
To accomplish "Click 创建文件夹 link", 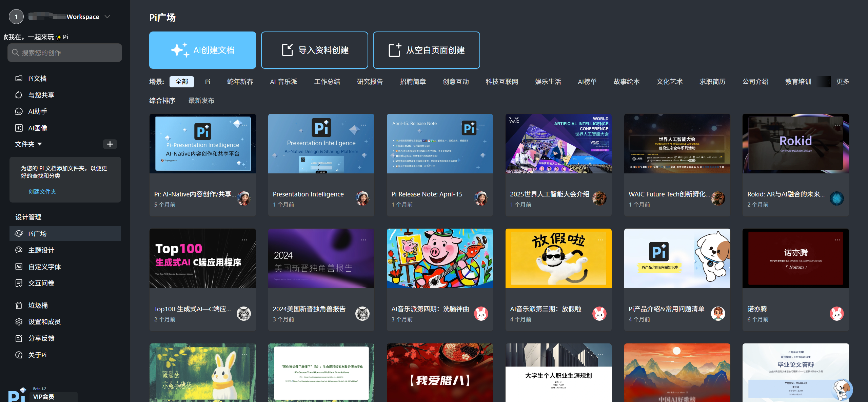I will click(42, 192).
